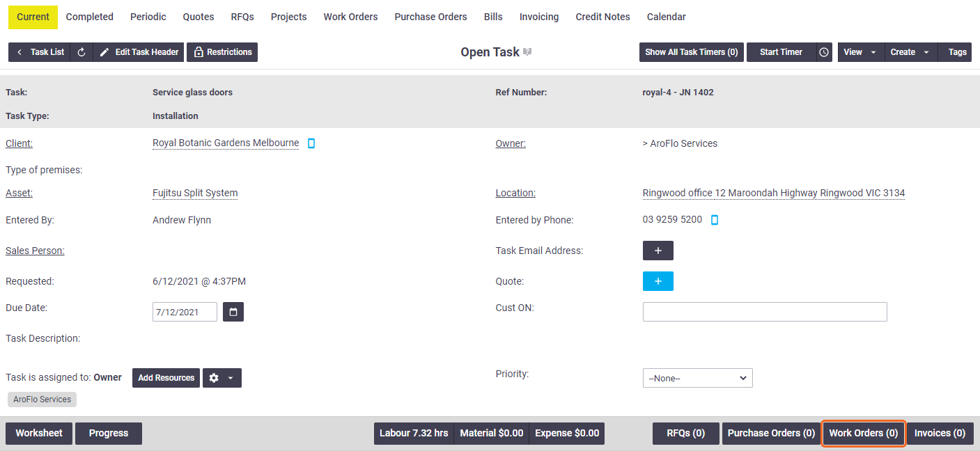980x451 pixels.
Task: Go back to the Task List
Action: click(x=40, y=52)
